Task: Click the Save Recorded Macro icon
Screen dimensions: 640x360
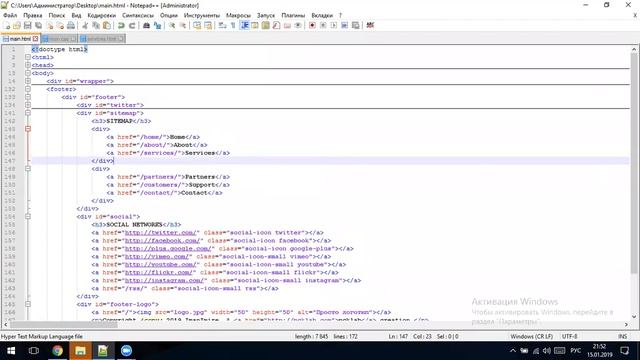Action: click(356, 25)
